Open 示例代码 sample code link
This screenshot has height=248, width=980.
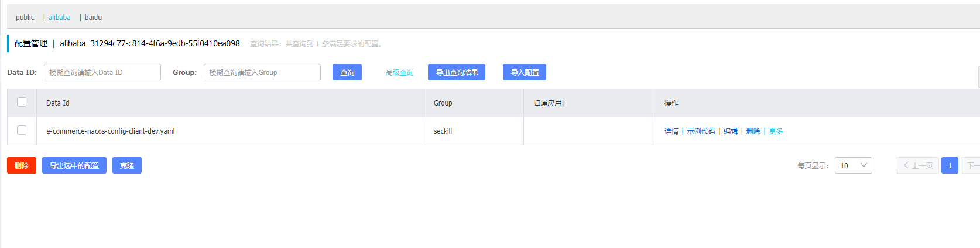[x=701, y=131]
